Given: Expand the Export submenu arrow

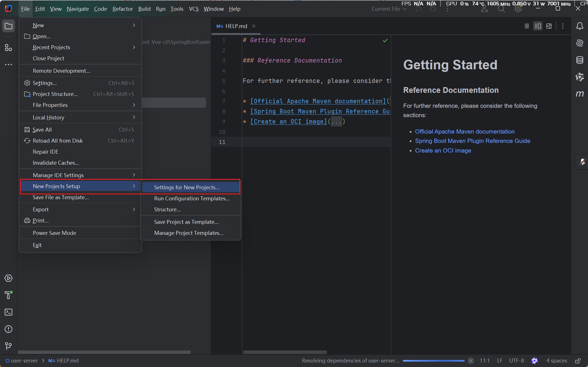Looking at the screenshot, I should (x=134, y=209).
